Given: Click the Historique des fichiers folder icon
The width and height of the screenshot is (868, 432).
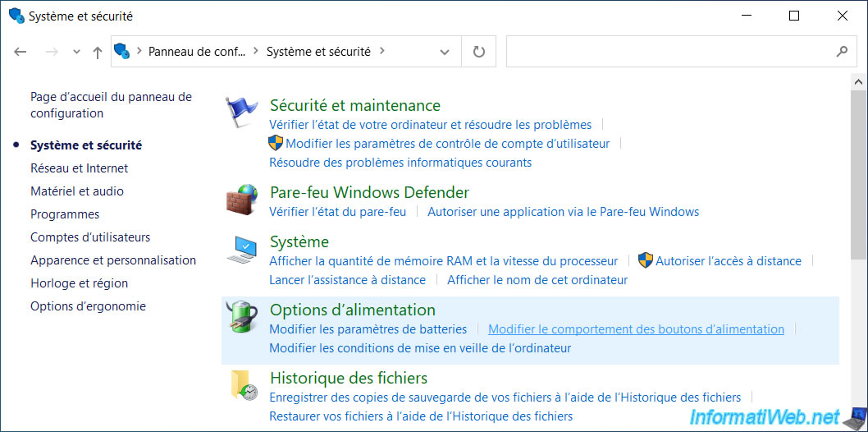Looking at the screenshot, I should [x=243, y=385].
